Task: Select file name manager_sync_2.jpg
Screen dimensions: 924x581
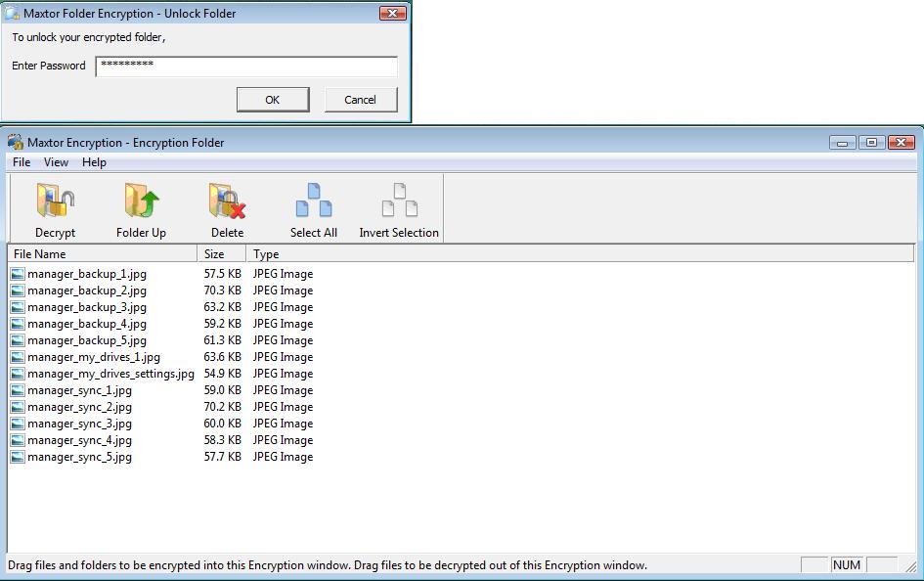Action: coord(79,407)
